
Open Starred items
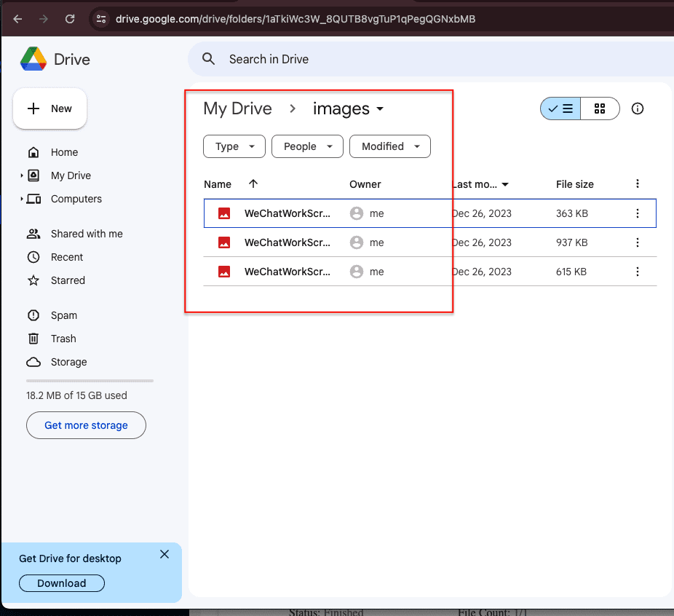(x=68, y=280)
